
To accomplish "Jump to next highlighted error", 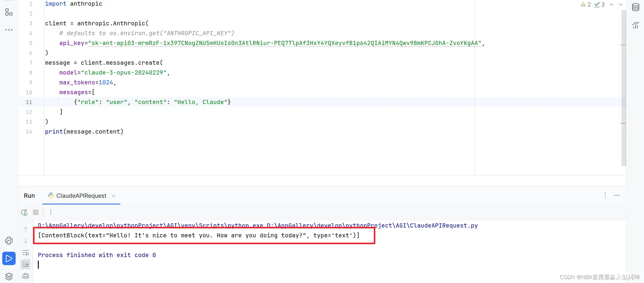I will [621, 4].
